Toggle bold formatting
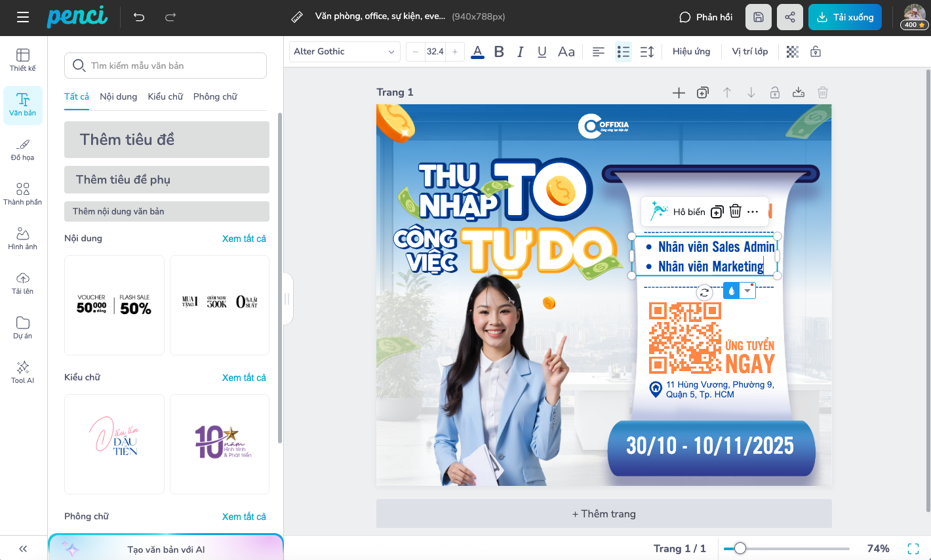The image size is (931, 560). (x=499, y=52)
